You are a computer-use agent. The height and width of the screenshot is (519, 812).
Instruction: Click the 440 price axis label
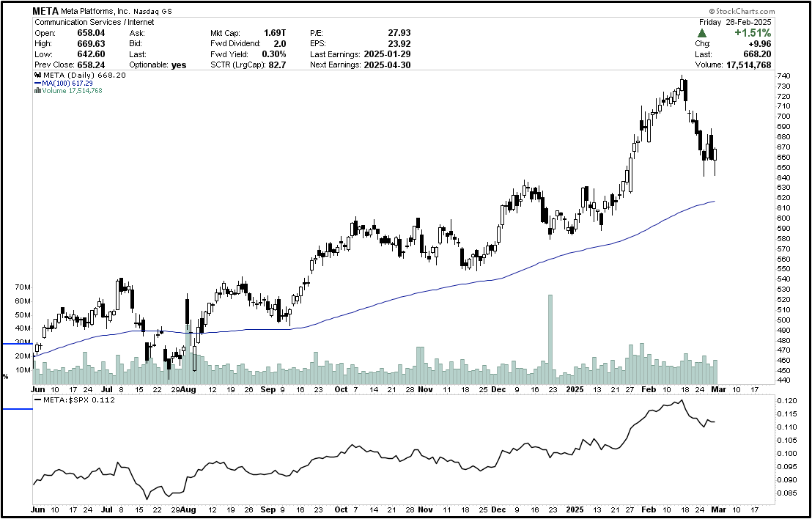pyautogui.click(x=783, y=380)
